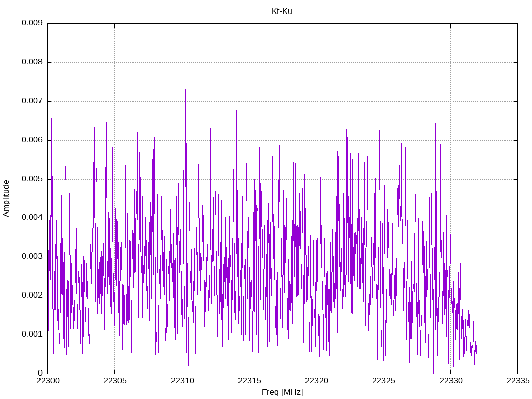Screen dimensions: 532x399
Task: Click the X-axis tick label 22310
Action: pos(182,381)
